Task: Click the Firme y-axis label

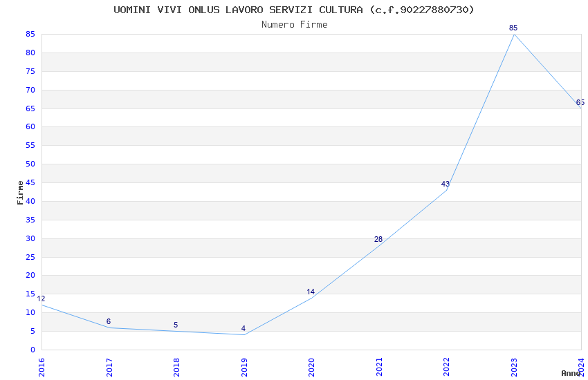Action: tap(20, 193)
